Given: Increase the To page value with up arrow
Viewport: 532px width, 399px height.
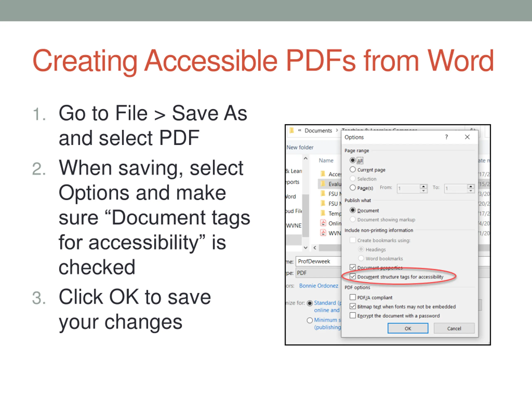Looking at the screenshot, I should click(471, 186).
